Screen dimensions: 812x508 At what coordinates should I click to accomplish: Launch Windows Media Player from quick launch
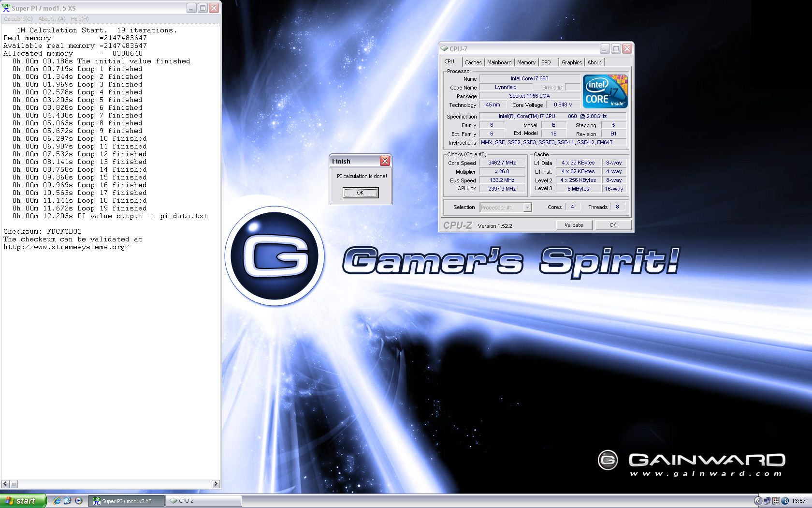click(x=78, y=501)
